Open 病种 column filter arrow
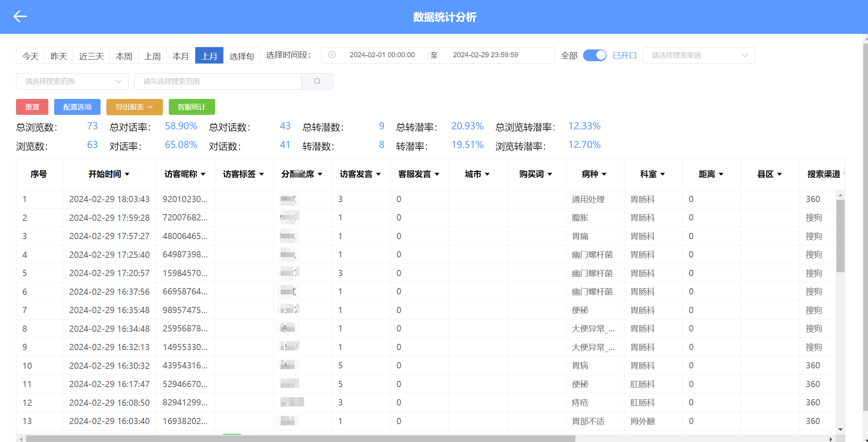 click(x=604, y=174)
